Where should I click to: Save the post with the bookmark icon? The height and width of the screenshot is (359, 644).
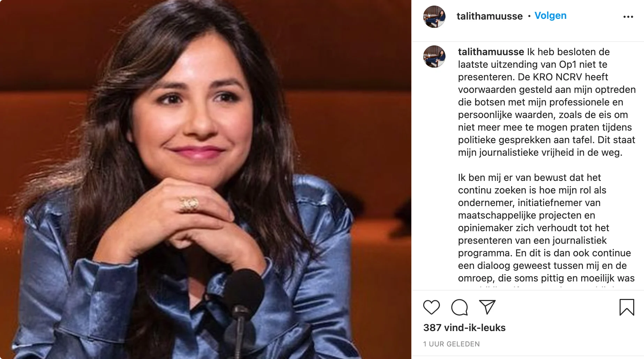[627, 307]
